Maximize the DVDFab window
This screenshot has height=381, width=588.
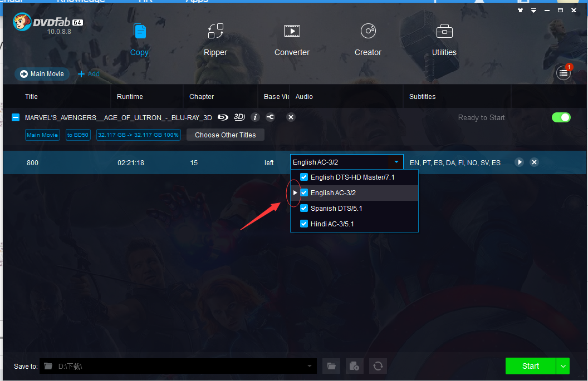(560, 11)
